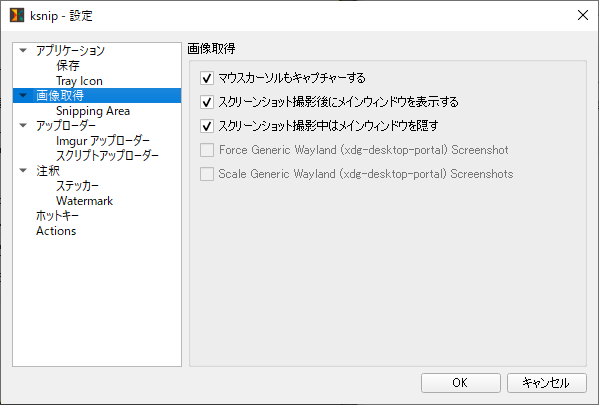Viewport: 599px width, 405px height.
Task: Collapse the アプリケーション tree node arrow
Action: [x=23, y=50]
